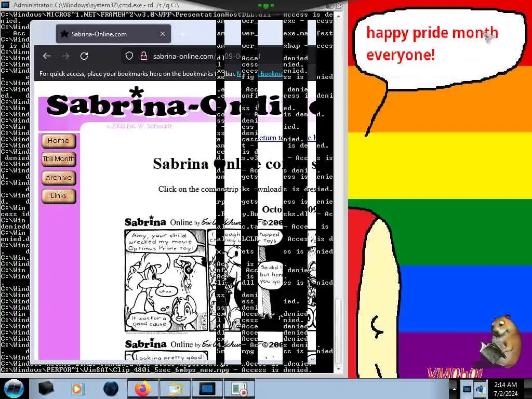532x399 pixels.
Task: Click the '© 2003 Eric W. Schwartz' text
Action: [139, 126]
